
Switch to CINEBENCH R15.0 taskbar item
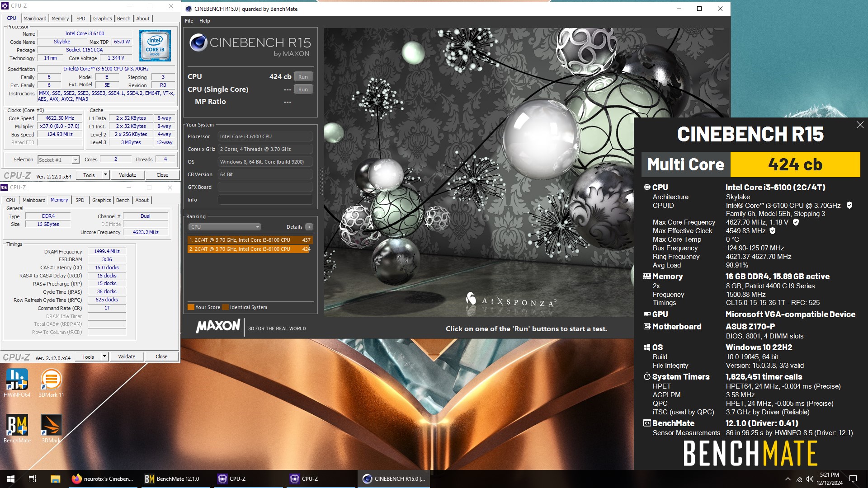point(394,479)
